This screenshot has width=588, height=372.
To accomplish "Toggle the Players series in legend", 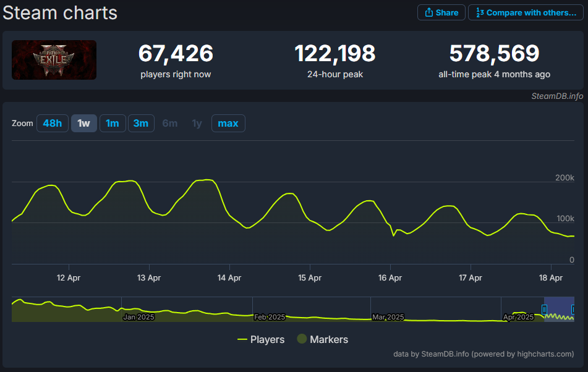I will click(x=261, y=339).
